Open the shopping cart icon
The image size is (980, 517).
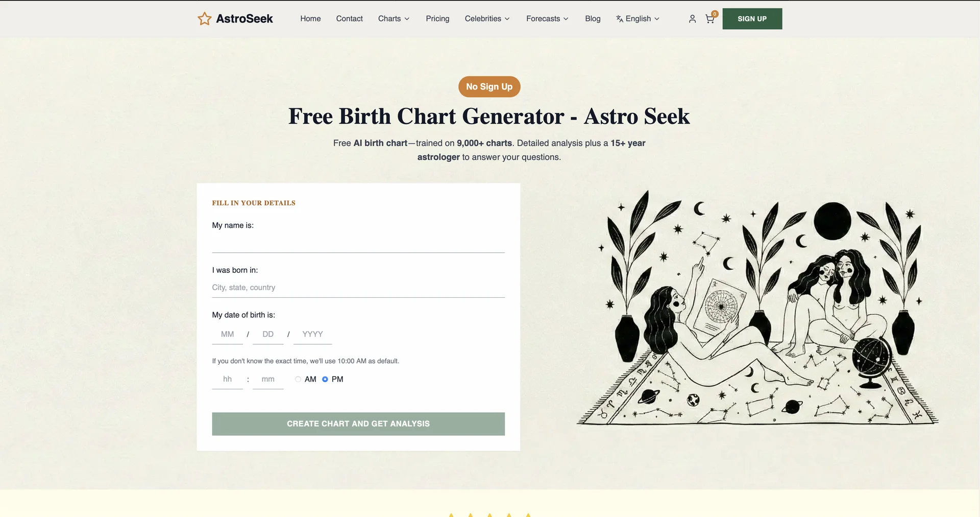click(709, 19)
